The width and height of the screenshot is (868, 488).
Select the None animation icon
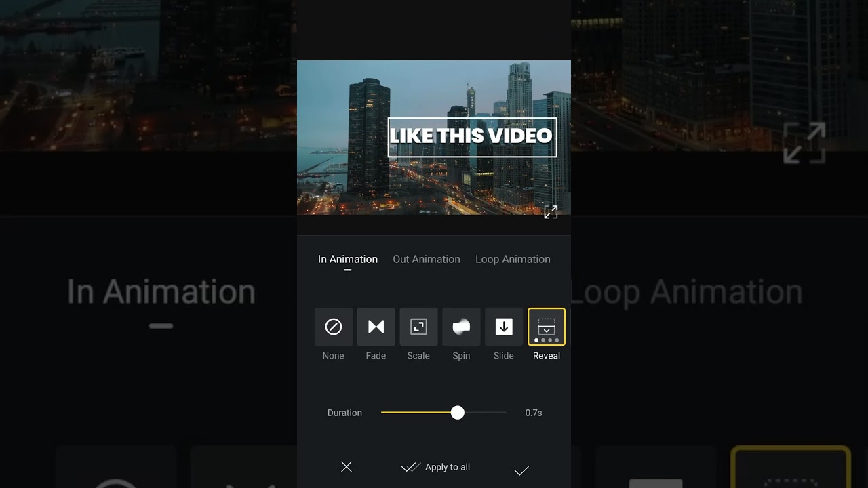click(334, 327)
